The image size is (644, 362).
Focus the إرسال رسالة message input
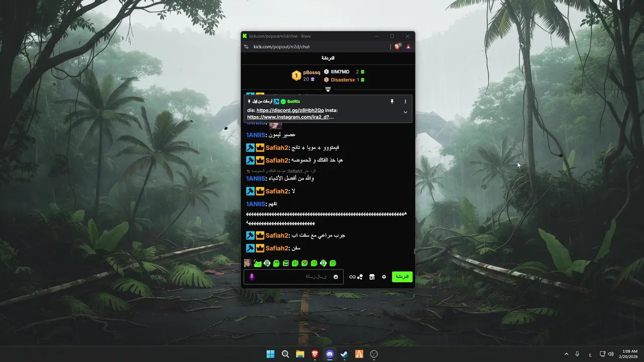tap(294, 277)
